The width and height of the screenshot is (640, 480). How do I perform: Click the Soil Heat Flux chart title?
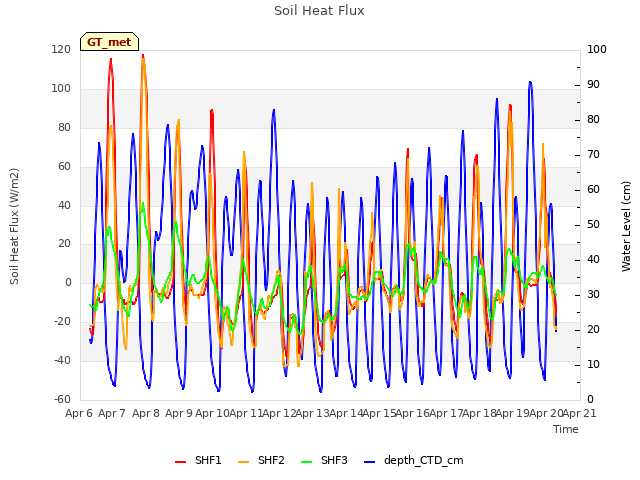point(319,11)
